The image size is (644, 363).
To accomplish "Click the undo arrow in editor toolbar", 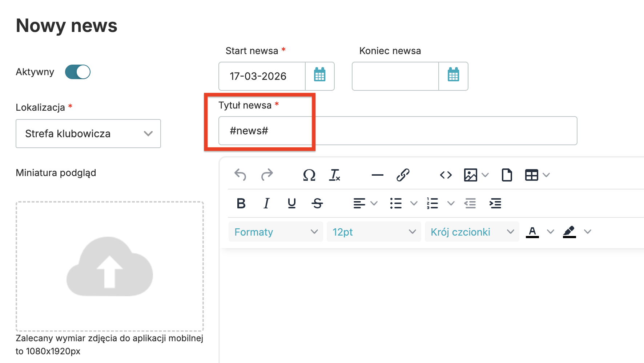I will coord(240,175).
